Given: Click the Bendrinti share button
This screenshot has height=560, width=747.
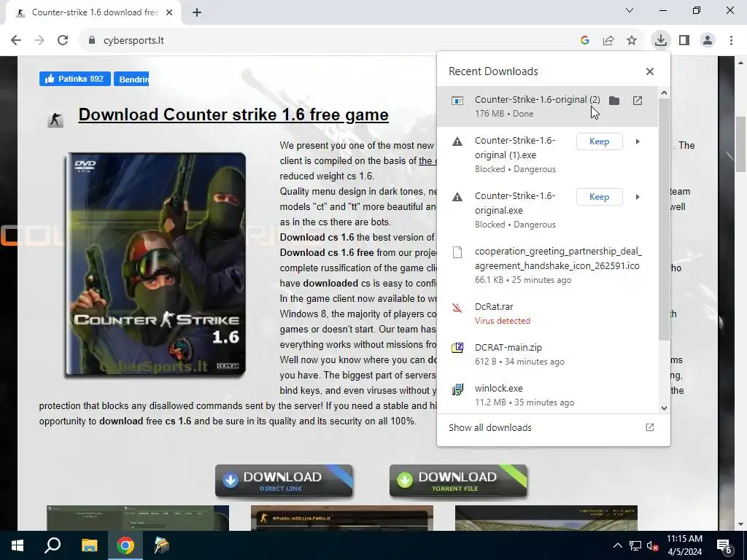Looking at the screenshot, I should click(x=131, y=79).
